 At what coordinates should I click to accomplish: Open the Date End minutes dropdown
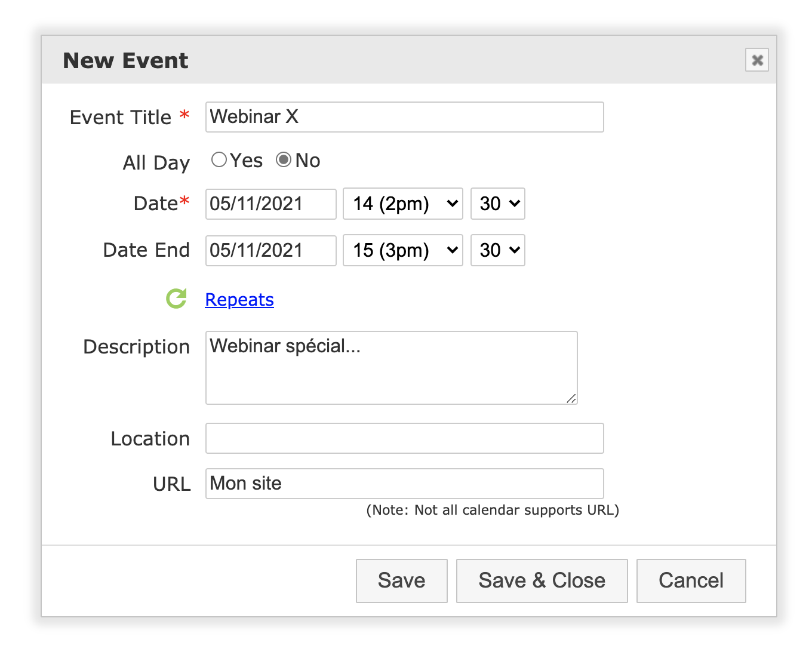pos(498,250)
